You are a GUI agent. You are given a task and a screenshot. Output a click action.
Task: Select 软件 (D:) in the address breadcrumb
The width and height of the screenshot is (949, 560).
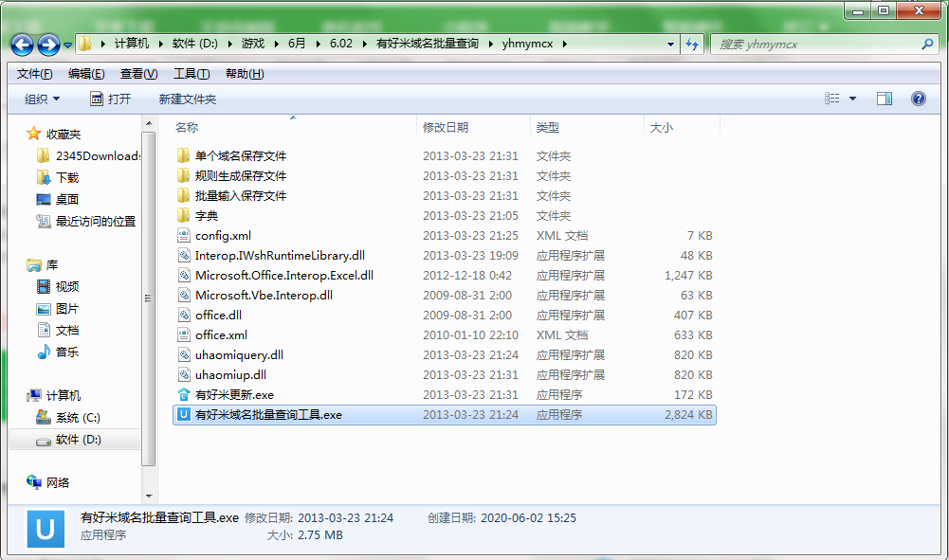pos(195,44)
